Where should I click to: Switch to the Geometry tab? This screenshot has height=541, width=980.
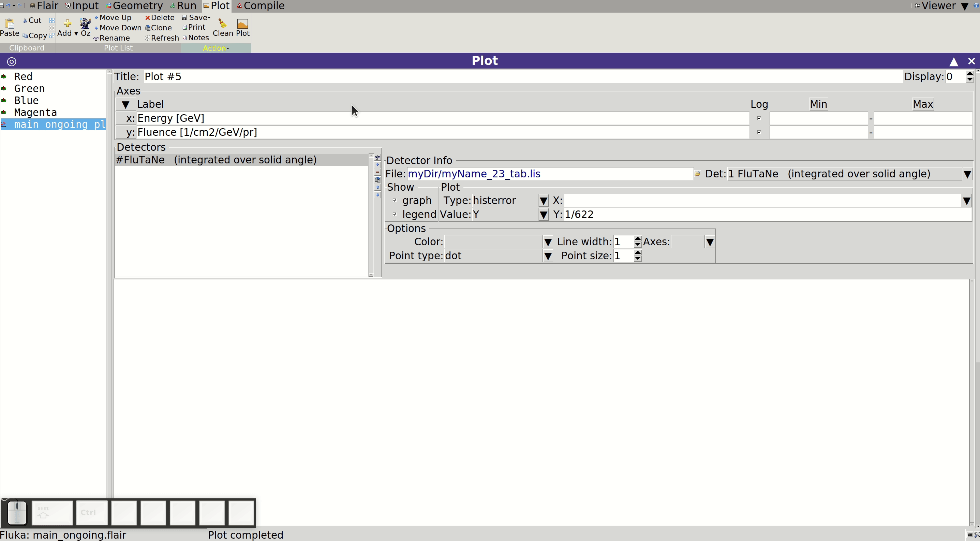click(134, 6)
